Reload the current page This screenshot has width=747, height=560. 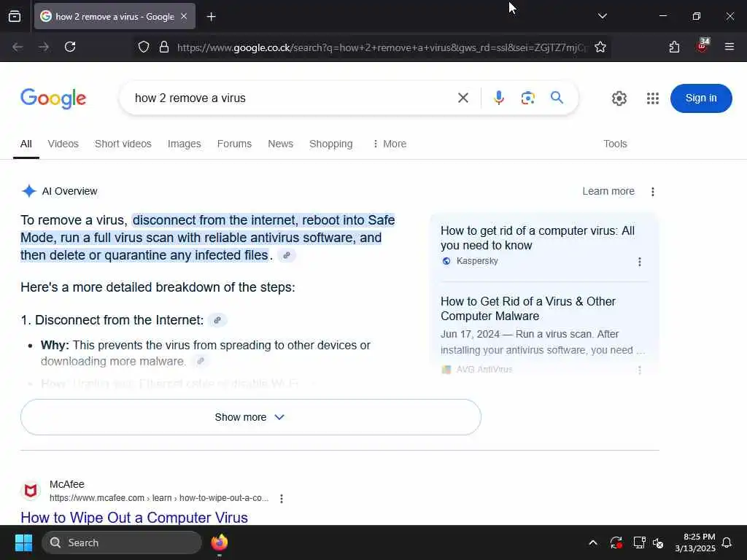(x=70, y=47)
